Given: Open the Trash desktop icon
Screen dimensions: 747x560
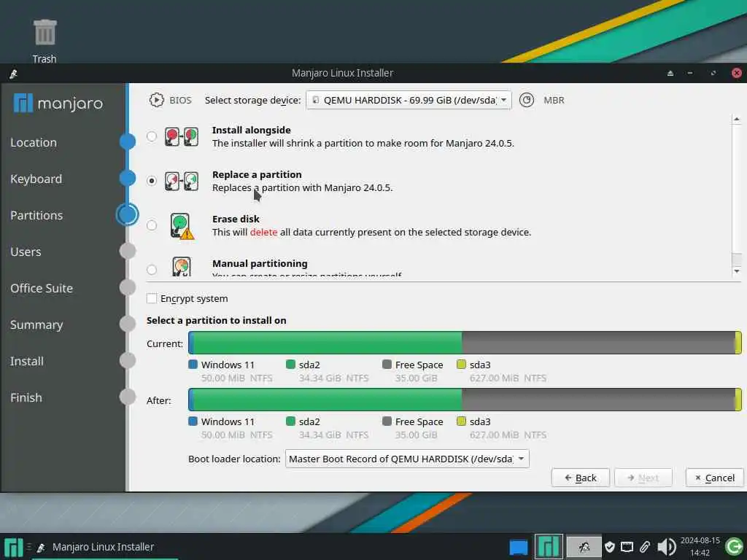Looking at the screenshot, I should click(x=44, y=41).
